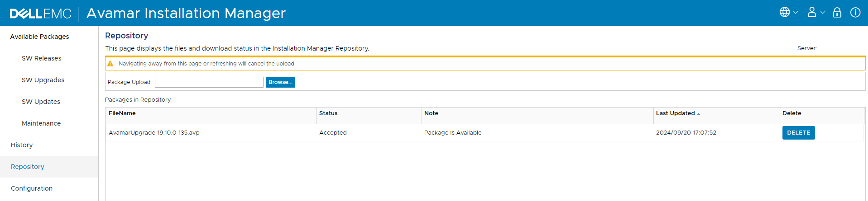Click the Last Updated sort arrow

pyautogui.click(x=699, y=114)
